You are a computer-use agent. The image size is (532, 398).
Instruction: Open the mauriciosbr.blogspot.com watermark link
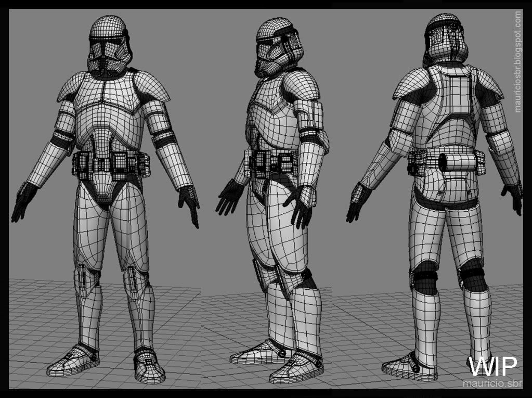point(518,61)
